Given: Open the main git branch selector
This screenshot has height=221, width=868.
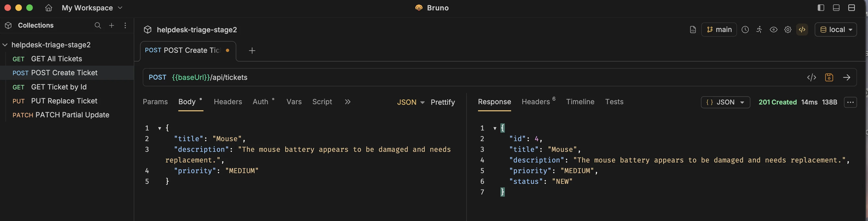Looking at the screenshot, I should (719, 30).
